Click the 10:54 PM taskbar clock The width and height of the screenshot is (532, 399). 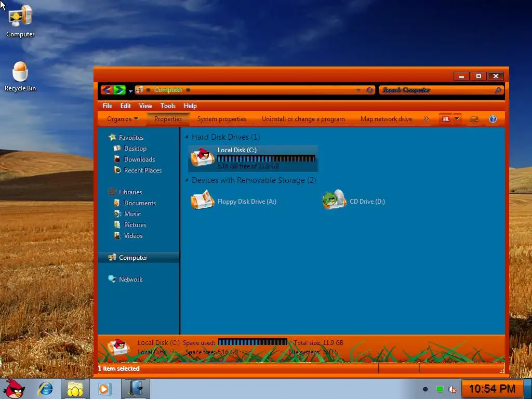tap(492, 389)
